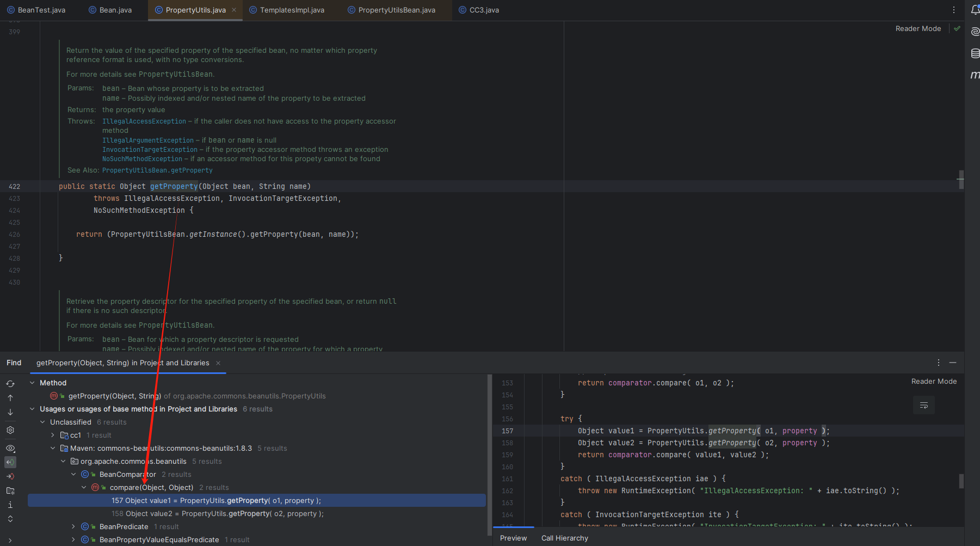Select the line 158 value2 usage row

[x=257, y=514]
